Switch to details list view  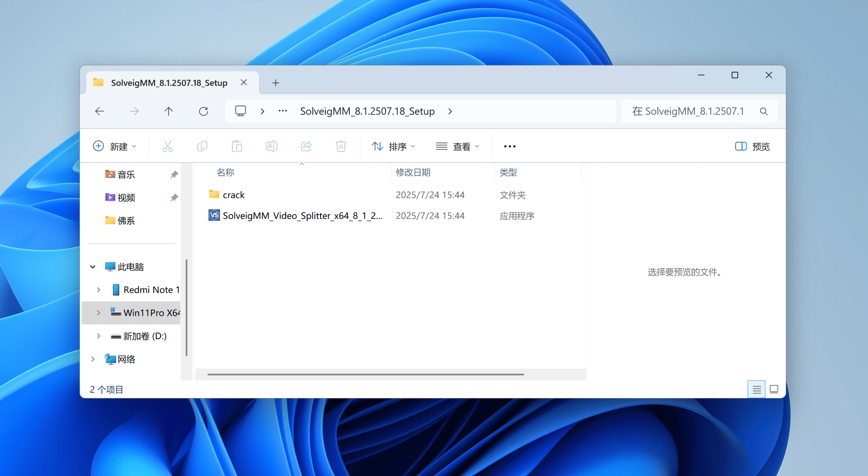tap(756, 389)
